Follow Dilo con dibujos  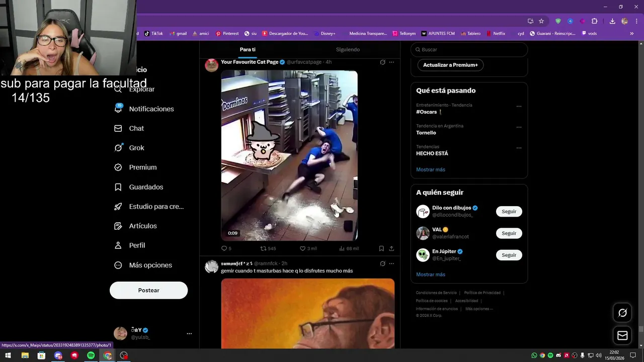[x=509, y=211]
